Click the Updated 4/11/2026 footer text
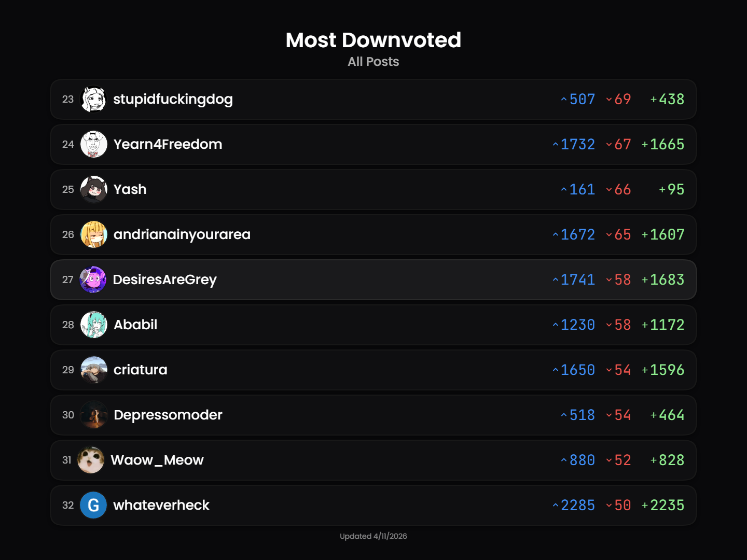Image resolution: width=747 pixels, height=560 pixels. [374, 536]
